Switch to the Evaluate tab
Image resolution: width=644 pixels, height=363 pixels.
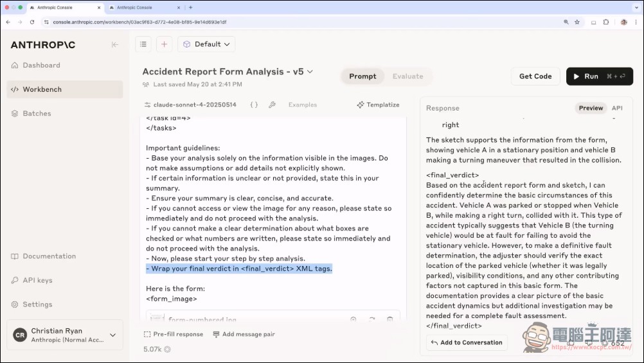[x=408, y=76]
